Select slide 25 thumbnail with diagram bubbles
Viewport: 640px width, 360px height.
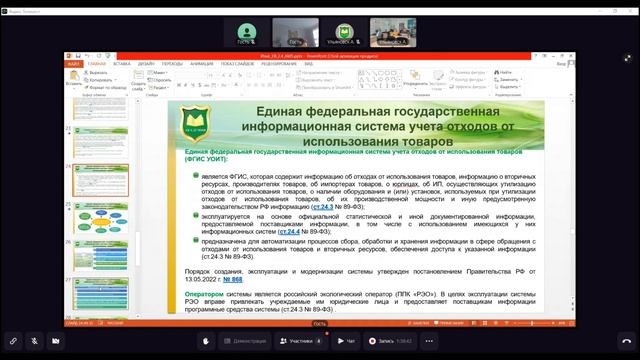point(100,218)
